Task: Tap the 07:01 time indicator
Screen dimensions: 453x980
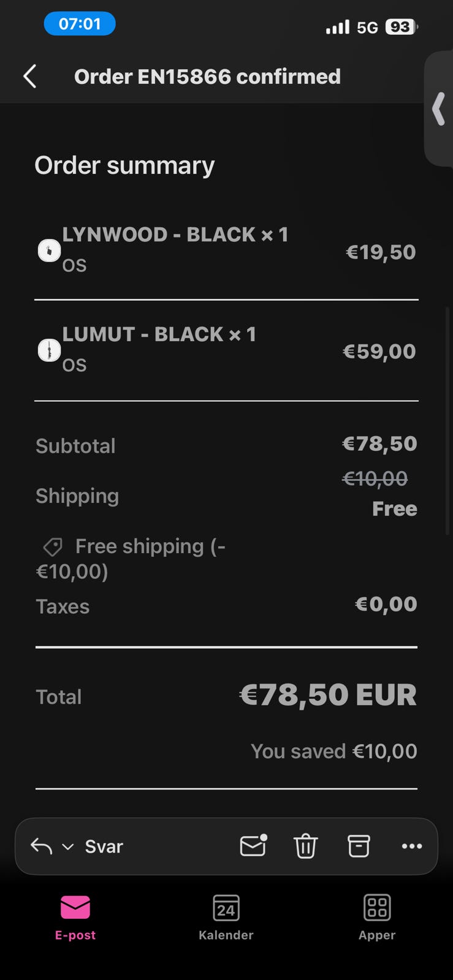Action: tap(80, 24)
